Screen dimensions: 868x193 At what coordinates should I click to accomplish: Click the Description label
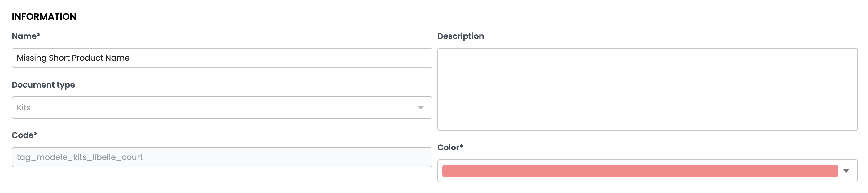point(460,36)
